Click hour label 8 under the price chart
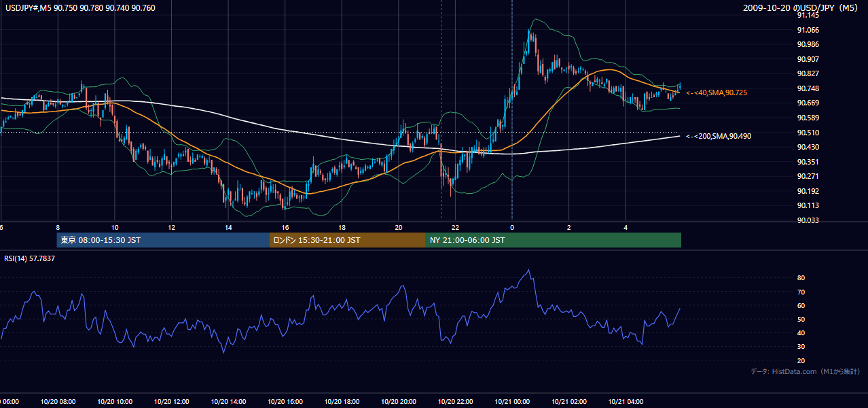This screenshot has height=408, width=868. pyautogui.click(x=58, y=227)
